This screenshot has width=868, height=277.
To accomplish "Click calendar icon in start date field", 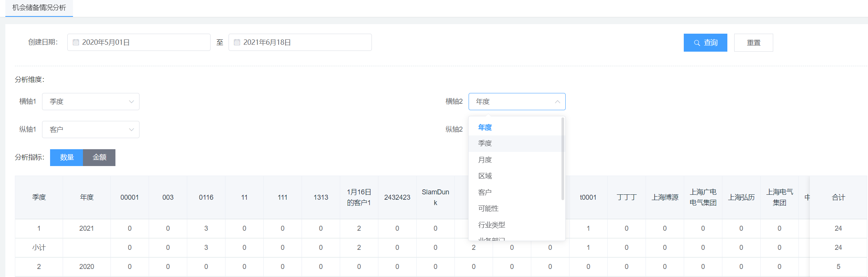I will coord(76,42).
